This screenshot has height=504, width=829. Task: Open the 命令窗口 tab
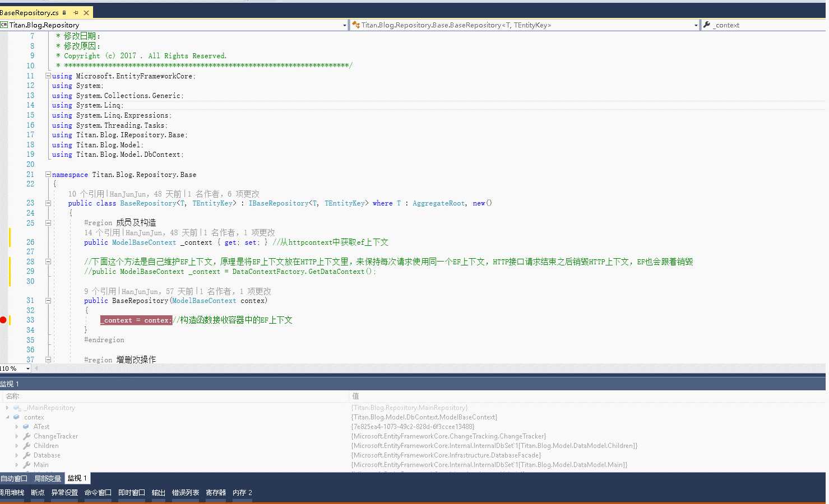coord(98,493)
